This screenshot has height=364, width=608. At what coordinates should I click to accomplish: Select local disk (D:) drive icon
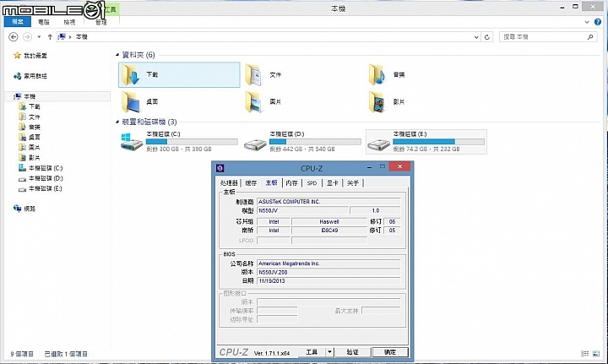point(255,144)
